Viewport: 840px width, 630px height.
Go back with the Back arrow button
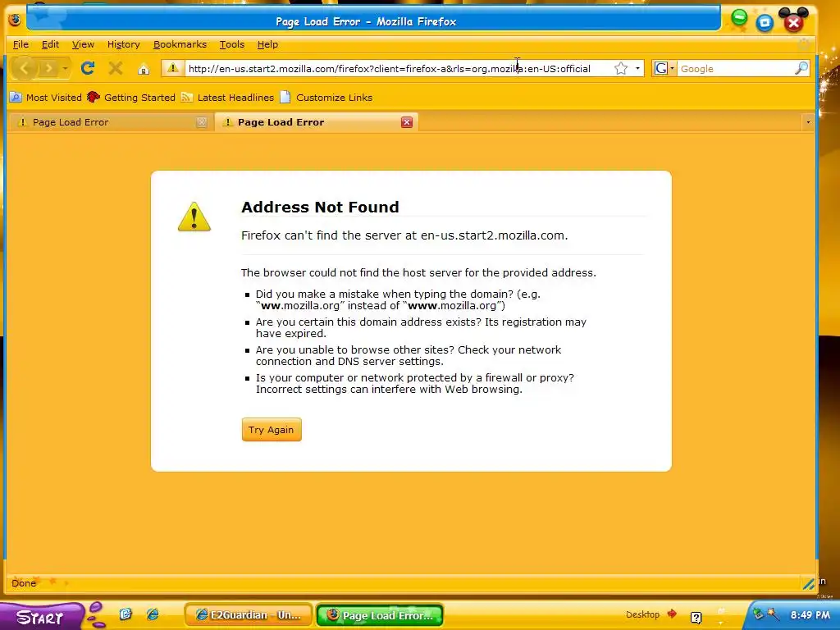25,68
